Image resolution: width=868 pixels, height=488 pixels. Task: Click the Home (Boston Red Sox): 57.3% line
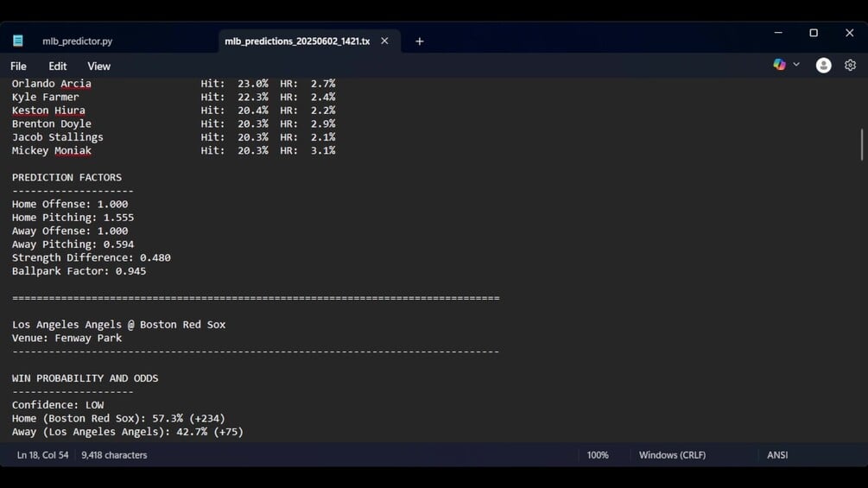coord(118,418)
